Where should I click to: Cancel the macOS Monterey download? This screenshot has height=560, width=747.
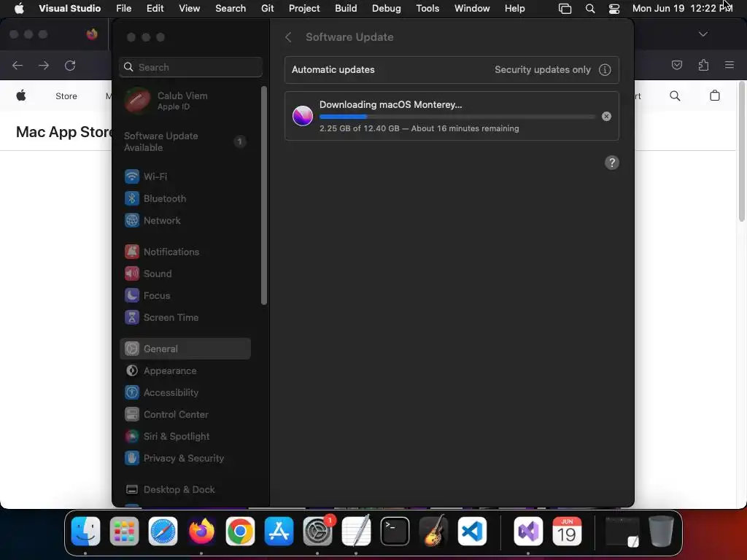tap(606, 116)
